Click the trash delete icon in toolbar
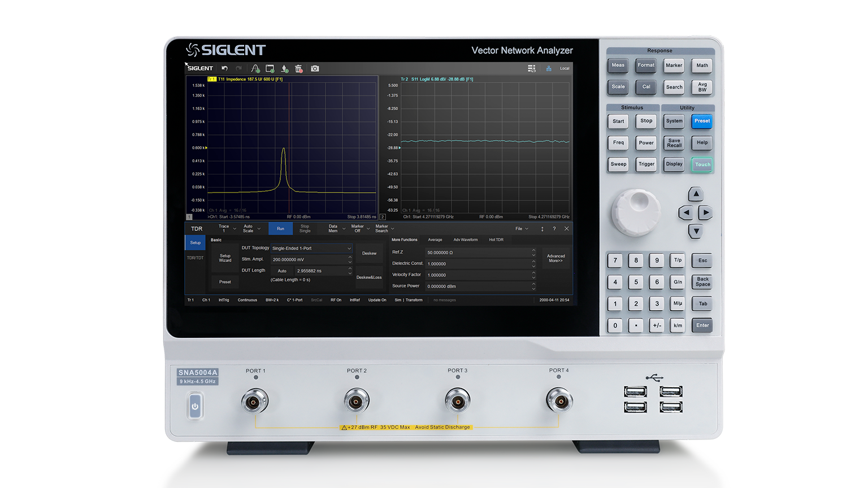The height and width of the screenshot is (488, 868). 299,68
